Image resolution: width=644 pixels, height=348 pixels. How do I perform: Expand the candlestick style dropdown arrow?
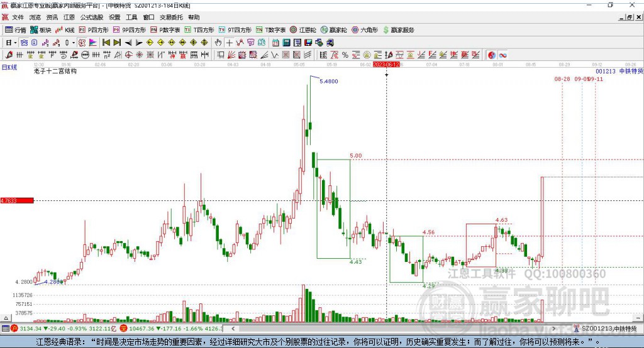(x=74, y=43)
